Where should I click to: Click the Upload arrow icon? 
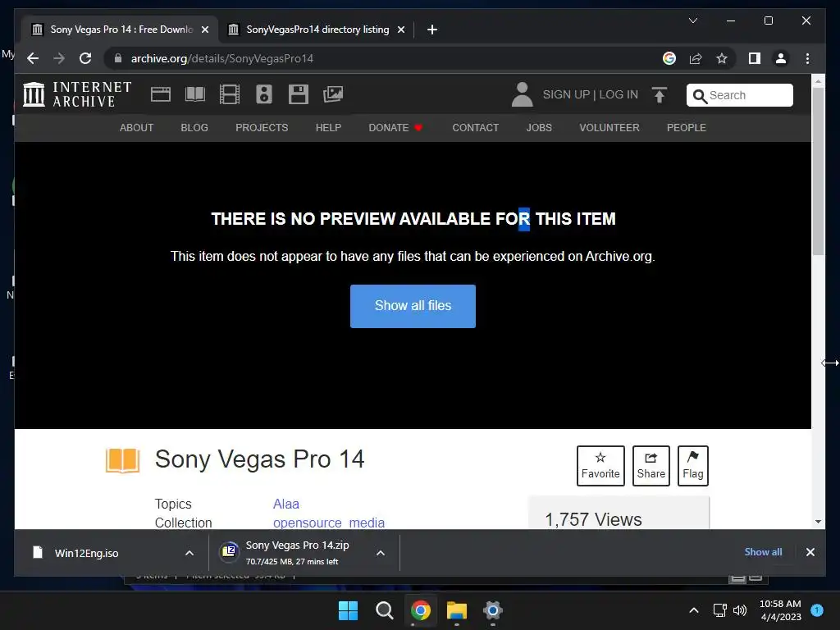pyautogui.click(x=660, y=95)
